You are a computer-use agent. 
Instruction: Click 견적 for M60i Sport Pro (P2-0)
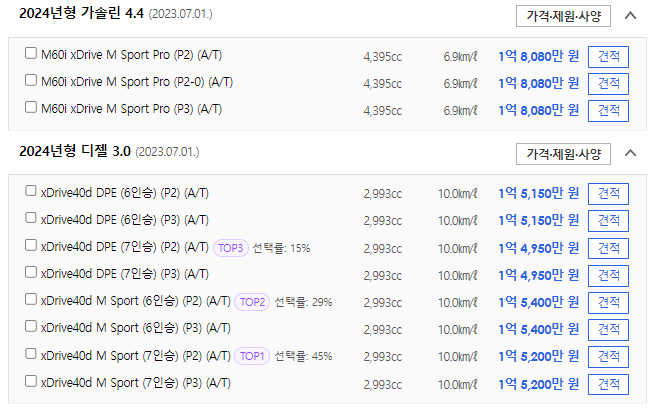click(x=608, y=84)
